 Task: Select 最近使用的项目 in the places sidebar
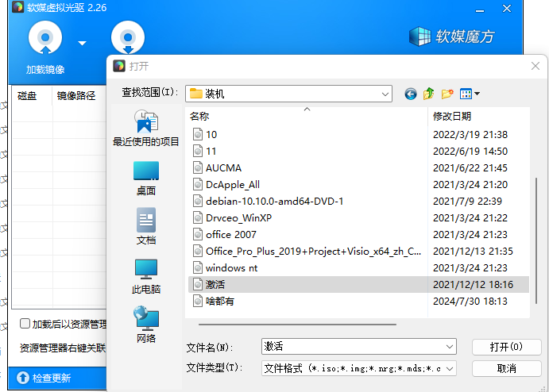coord(146,129)
